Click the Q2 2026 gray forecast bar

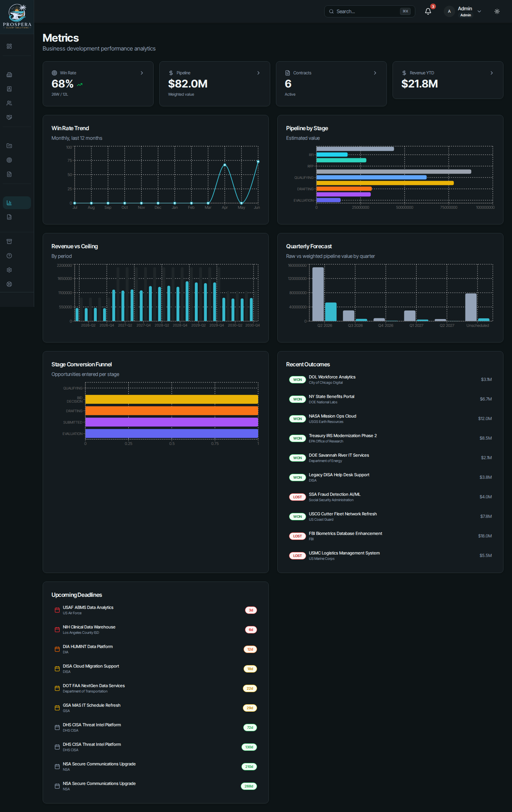318,294
